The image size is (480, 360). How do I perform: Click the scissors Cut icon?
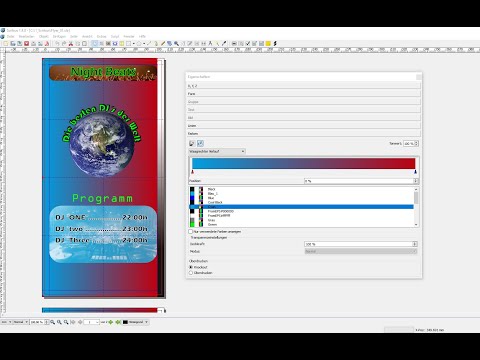coord(70,43)
